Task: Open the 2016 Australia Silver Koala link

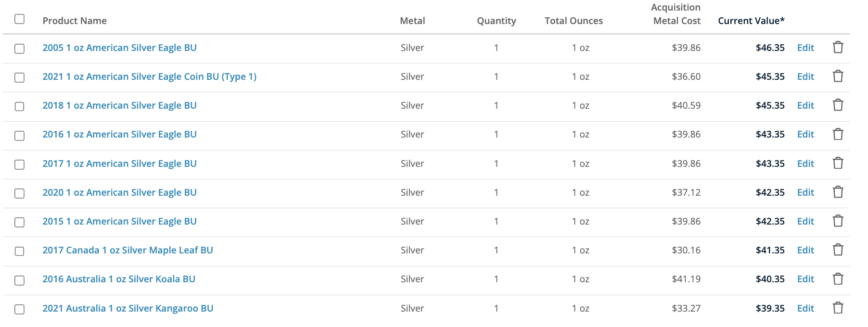Action: [x=119, y=279]
